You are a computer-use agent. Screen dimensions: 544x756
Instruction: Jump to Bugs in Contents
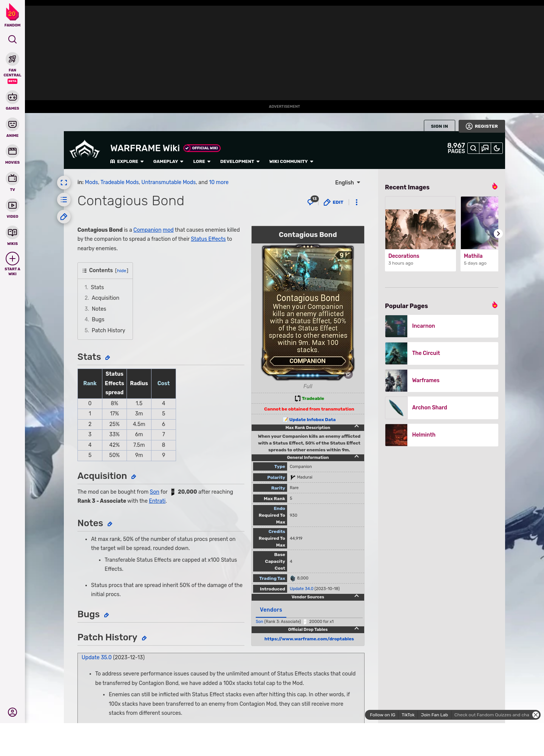point(98,319)
